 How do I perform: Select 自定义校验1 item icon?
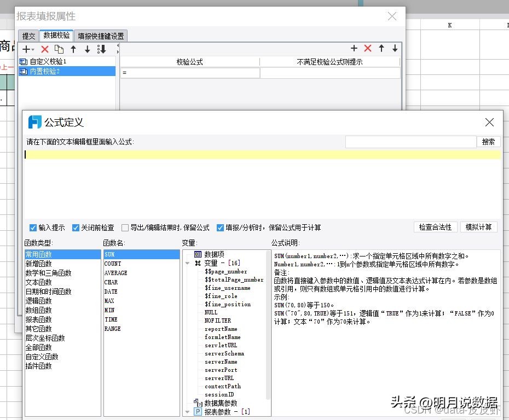pos(23,61)
